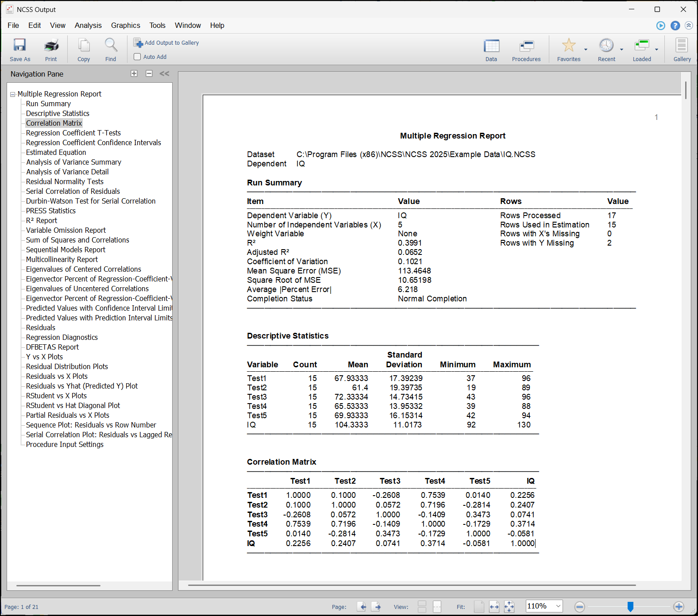Open the Data window
This screenshot has height=616, width=698.
coord(491,49)
